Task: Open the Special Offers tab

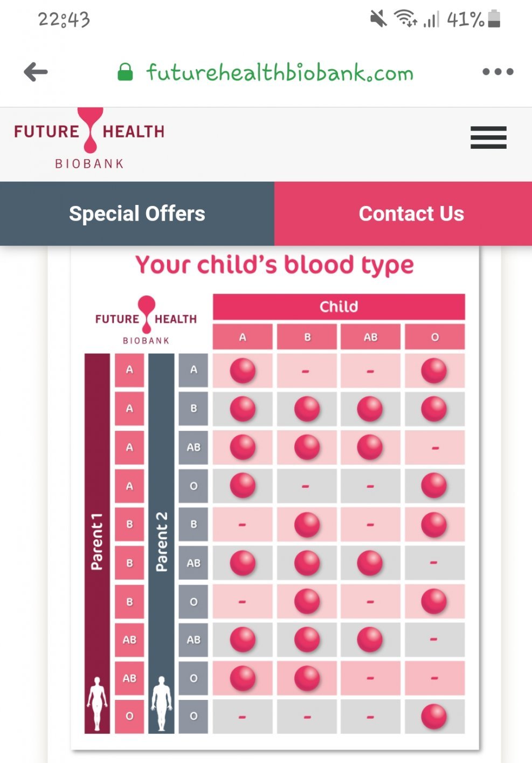Action: [137, 214]
